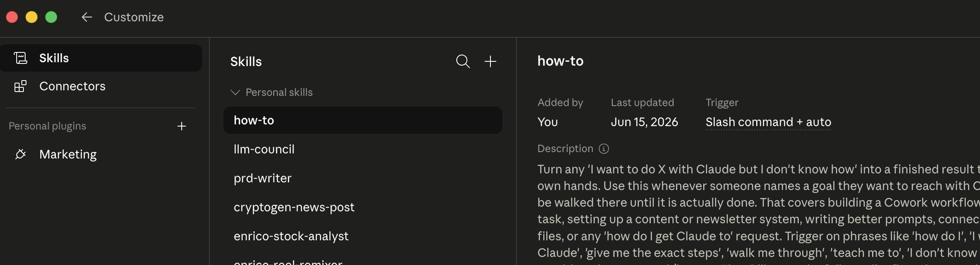Select the prd-writer skill

363,178
